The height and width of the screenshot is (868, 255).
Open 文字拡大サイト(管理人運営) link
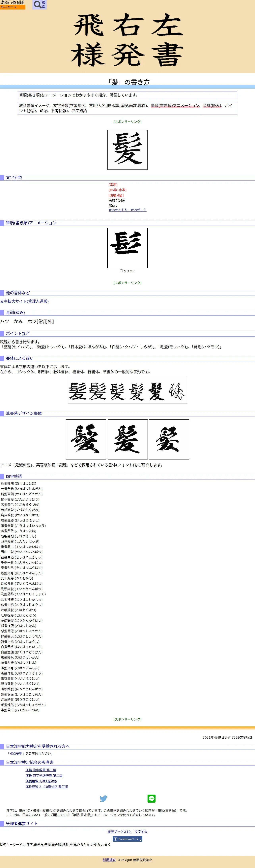(24, 301)
